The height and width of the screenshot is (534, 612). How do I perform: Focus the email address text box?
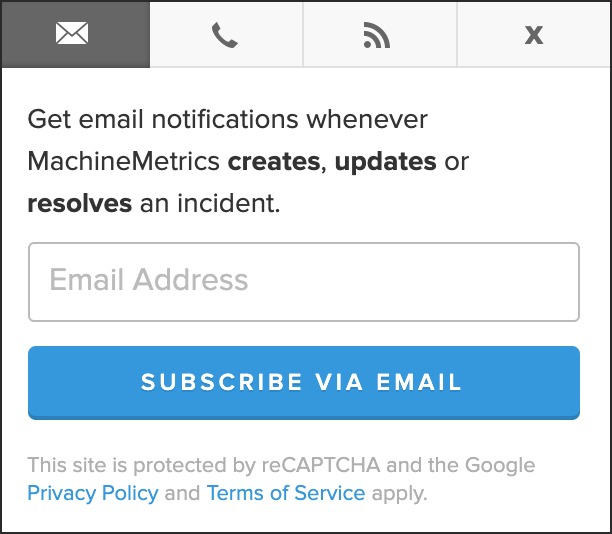pyautogui.click(x=304, y=282)
